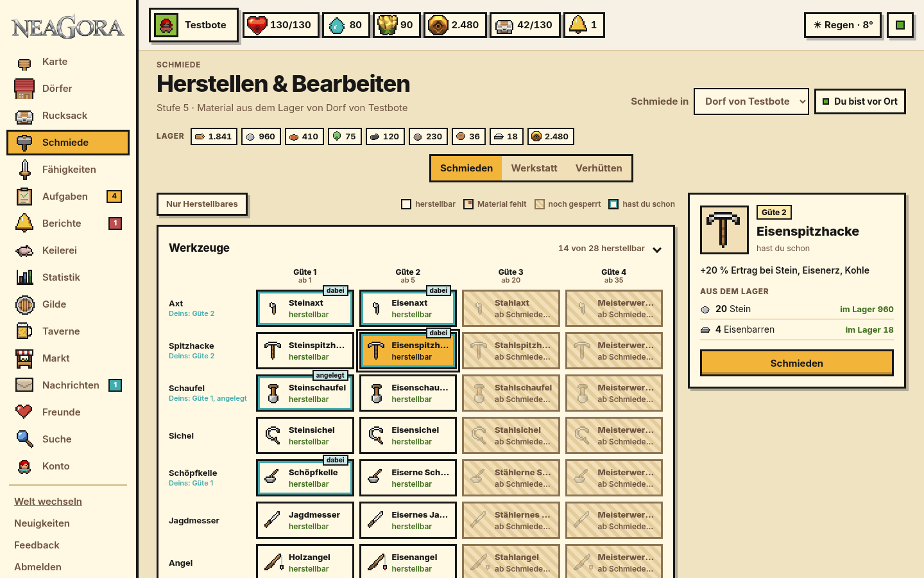The image size is (924, 578).
Task: Open Fähigkeiten using the sword icon
Action: pyautogui.click(x=24, y=170)
